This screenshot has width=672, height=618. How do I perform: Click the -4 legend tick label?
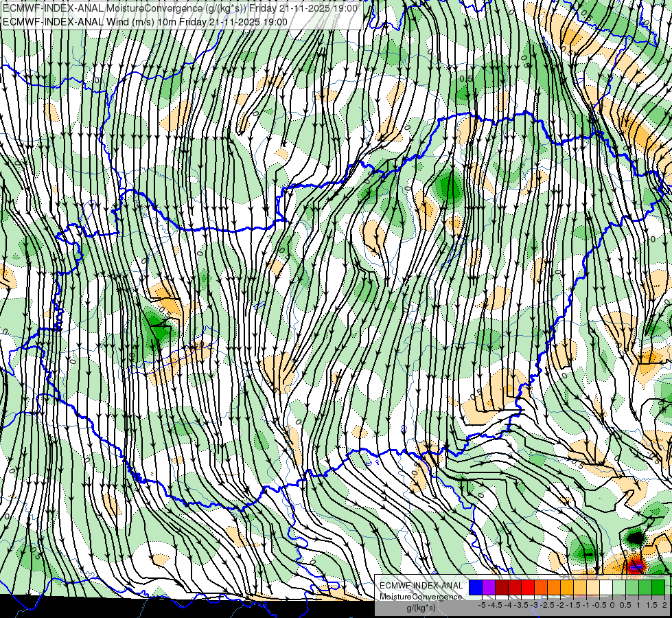click(x=508, y=605)
